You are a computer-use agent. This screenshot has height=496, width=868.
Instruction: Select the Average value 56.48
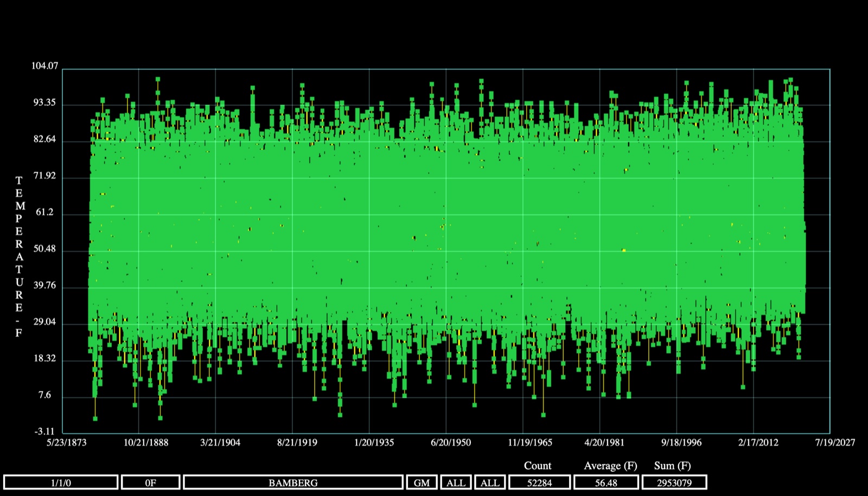[606, 482]
